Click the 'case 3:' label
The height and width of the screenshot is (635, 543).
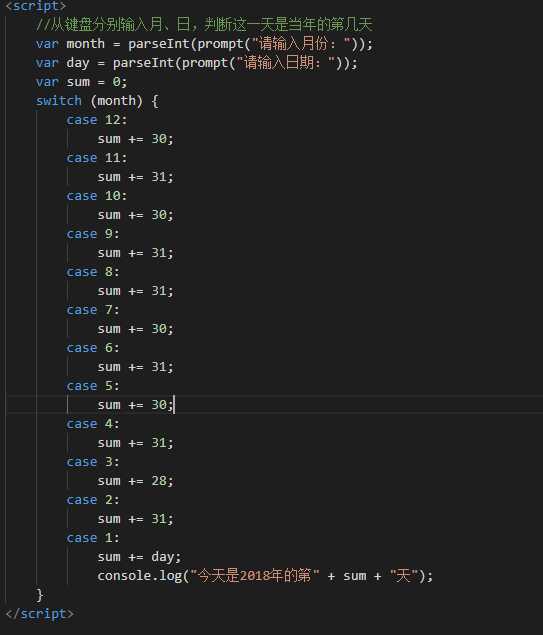[x=93, y=462]
